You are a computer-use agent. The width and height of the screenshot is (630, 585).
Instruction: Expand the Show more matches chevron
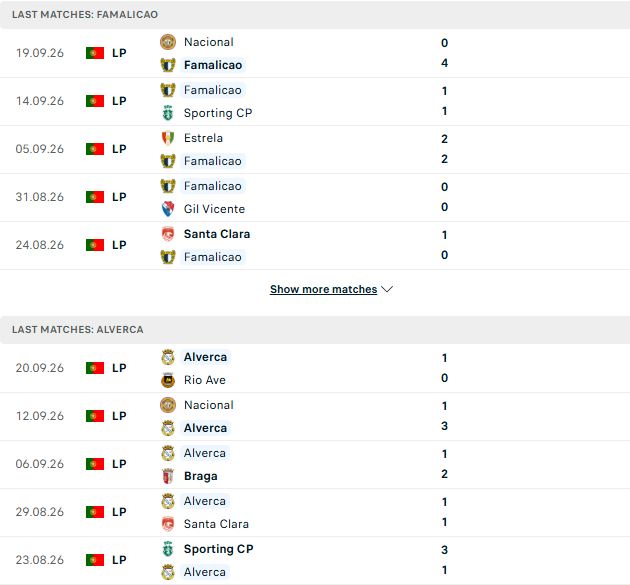tap(387, 289)
